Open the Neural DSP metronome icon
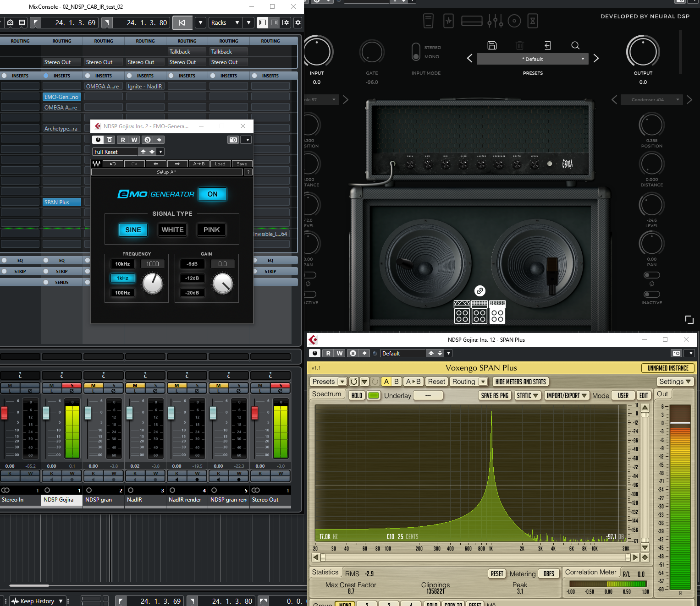 [x=533, y=21]
